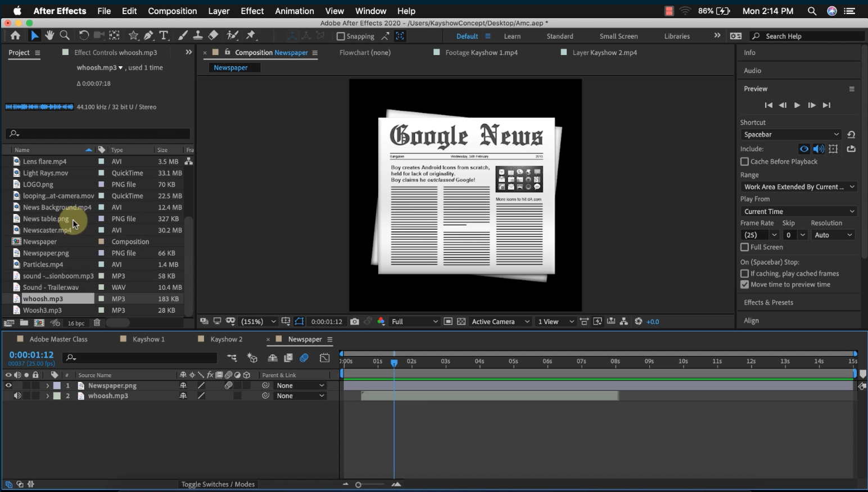Screen dimensions: 868x492
Task: Select the Star shape tool
Action: click(133, 35)
